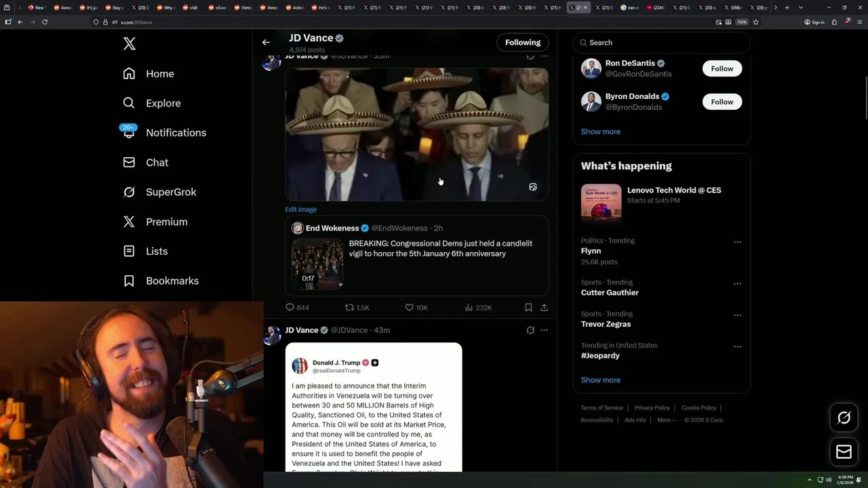Open SuperGrok in the sidebar

pyautogui.click(x=159, y=192)
